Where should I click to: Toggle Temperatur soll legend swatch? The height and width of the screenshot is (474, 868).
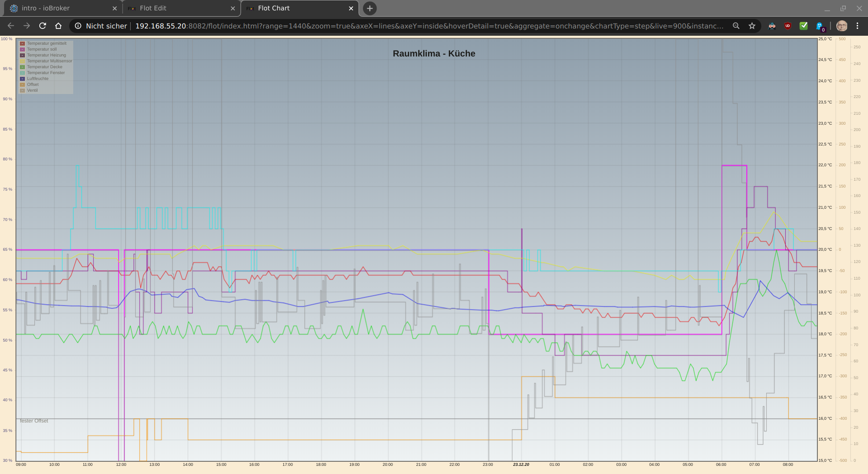click(22, 49)
